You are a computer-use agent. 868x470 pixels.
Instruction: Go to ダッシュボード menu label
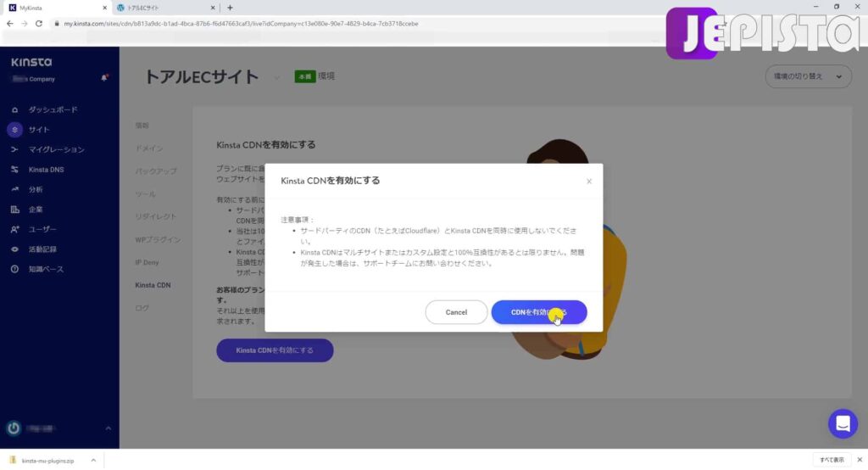point(53,109)
